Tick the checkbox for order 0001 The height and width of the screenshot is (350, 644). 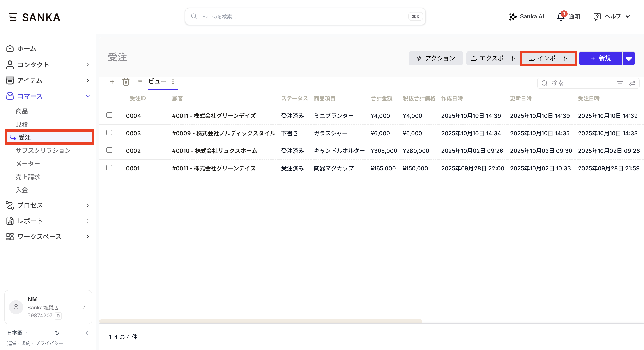[109, 168]
